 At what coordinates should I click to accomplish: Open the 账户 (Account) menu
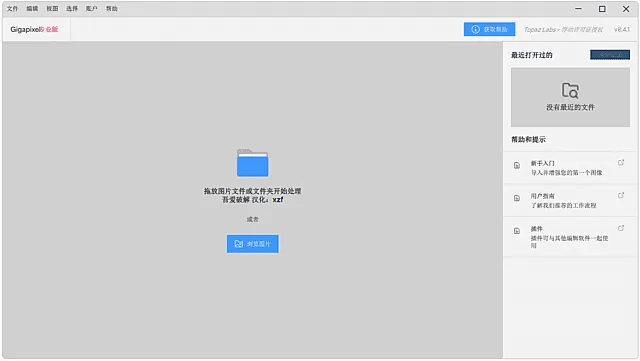tap(92, 9)
